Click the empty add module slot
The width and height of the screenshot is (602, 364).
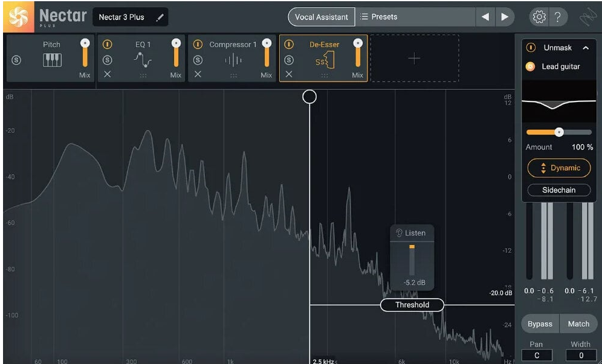tap(414, 59)
